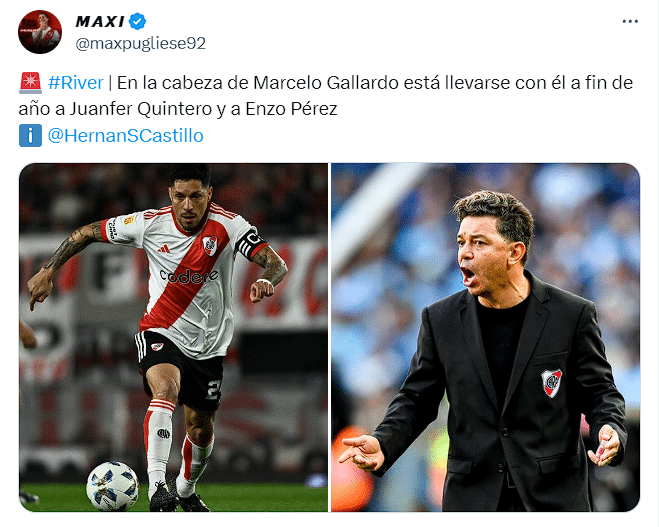The width and height of the screenshot is (659, 527).
Task: Click the red siren emoji
Action: coord(30,83)
